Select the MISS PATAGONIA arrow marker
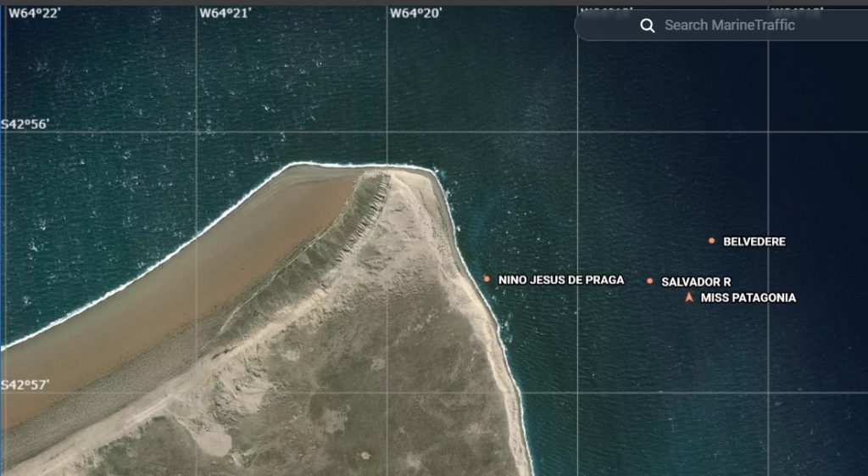 [x=690, y=298]
